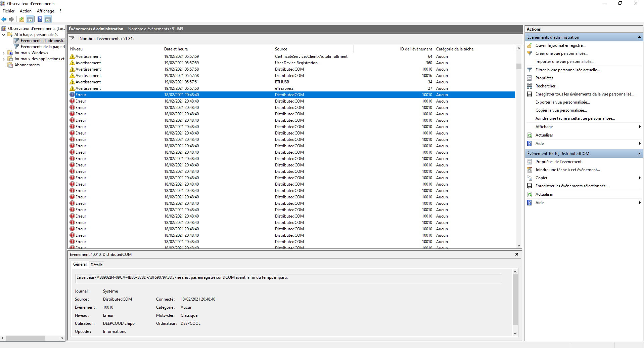Open the Affichage submenu arrow in Actions
The width and height of the screenshot is (644, 348).
[x=639, y=127]
